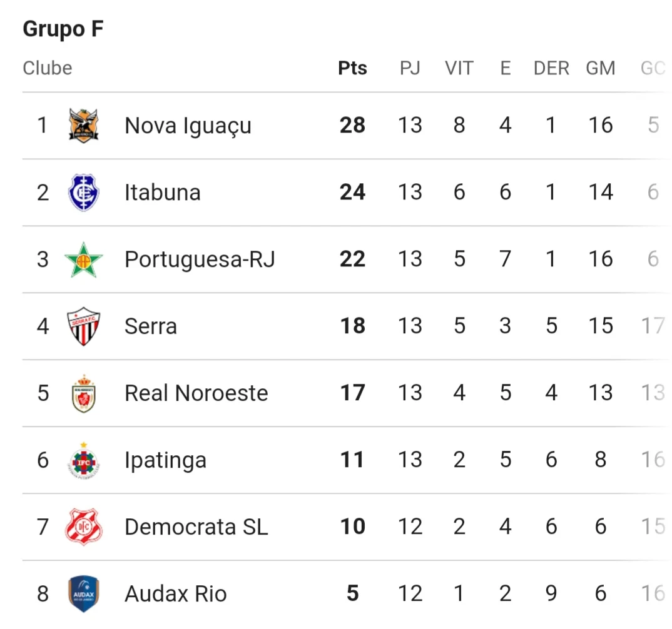Click the Pts column header
Image resolution: width=672 pixels, height=629 pixels.
pos(352,68)
